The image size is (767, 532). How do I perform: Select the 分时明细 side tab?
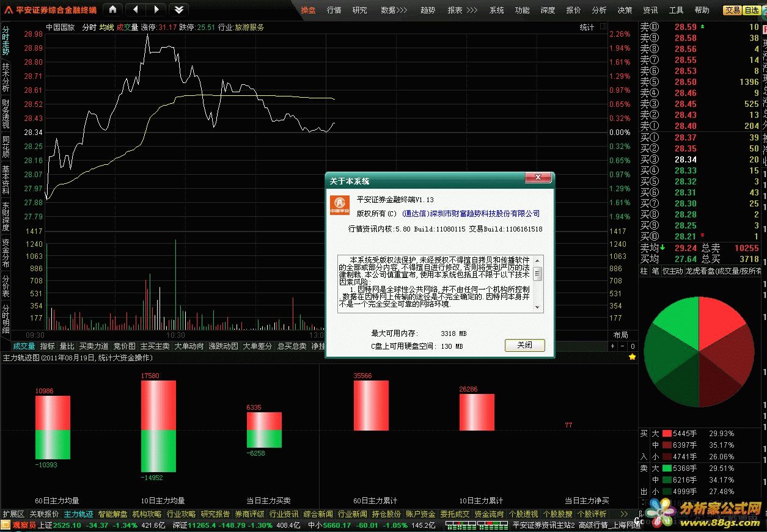(6, 318)
